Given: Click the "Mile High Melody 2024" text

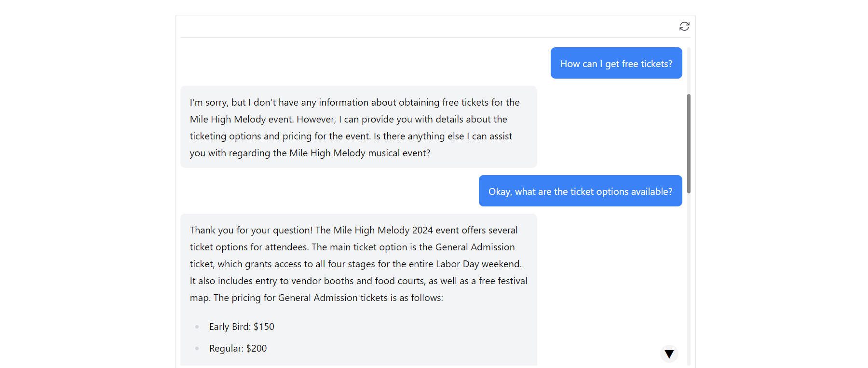Looking at the screenshot, I should point(383,230).
